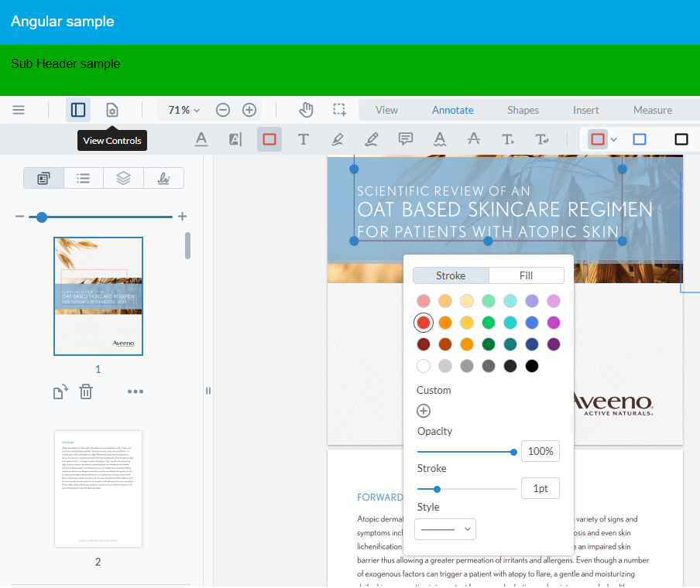Viewport: 700px width, 588px height.
Task: Open the 71% zoom level dropdown
Action: [x=181, y=109]
